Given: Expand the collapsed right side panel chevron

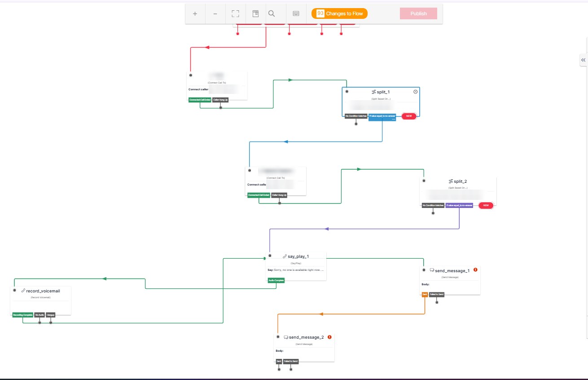Looking at the screenshot, I should 583,60.
